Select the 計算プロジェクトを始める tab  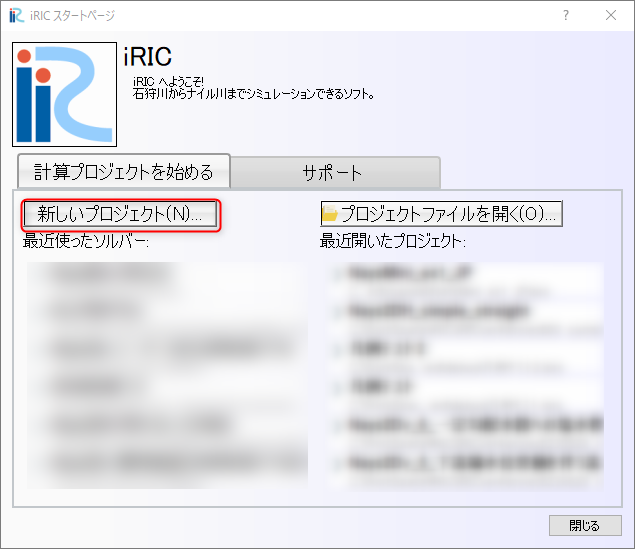(x=124, y=172)
